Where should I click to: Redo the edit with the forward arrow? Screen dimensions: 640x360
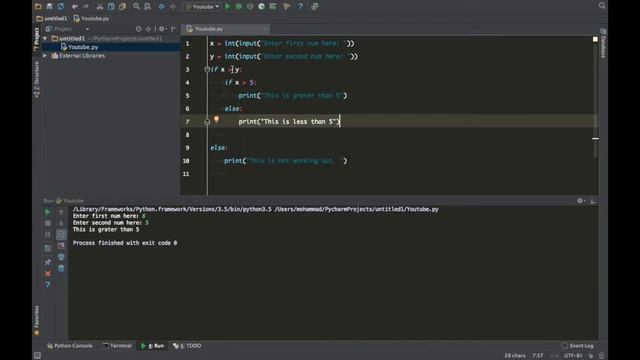[x=86, y=6]
